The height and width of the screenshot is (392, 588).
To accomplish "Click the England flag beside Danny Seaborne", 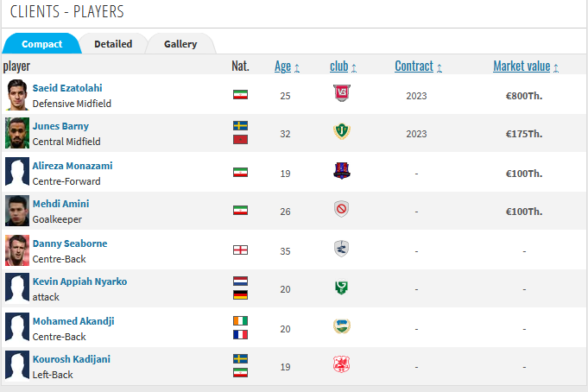I will click(x=240, y=250).
